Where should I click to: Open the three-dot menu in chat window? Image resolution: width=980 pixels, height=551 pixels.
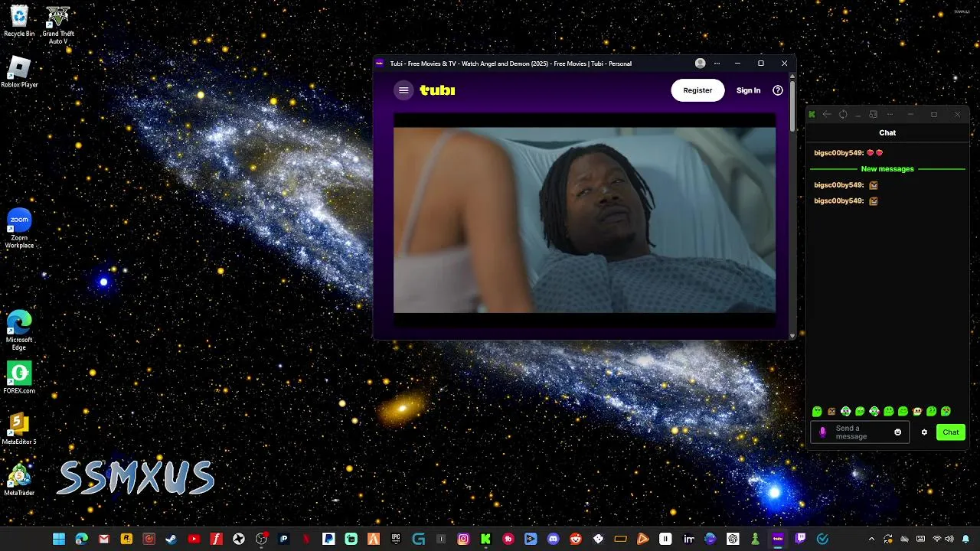click(890, 114)
